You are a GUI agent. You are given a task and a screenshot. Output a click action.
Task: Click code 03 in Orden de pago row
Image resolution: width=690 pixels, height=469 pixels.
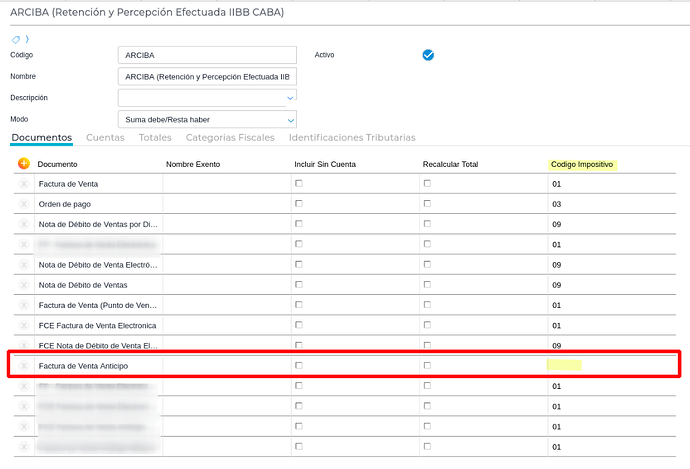[x=557, y=204]
